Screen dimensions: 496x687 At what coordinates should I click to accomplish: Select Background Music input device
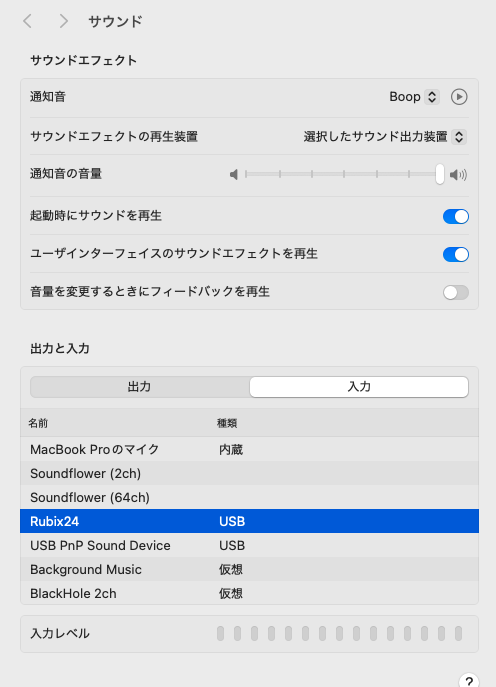coord(249,569)
